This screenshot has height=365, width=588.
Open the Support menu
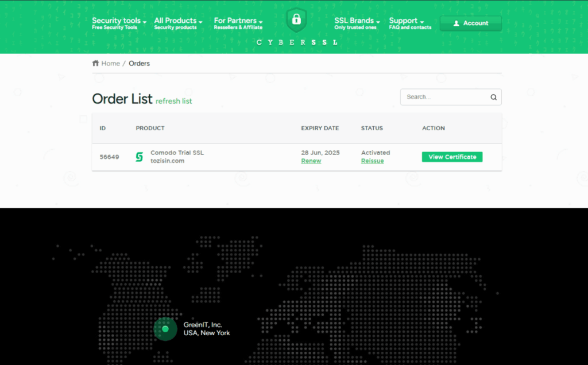coord(410,23)
